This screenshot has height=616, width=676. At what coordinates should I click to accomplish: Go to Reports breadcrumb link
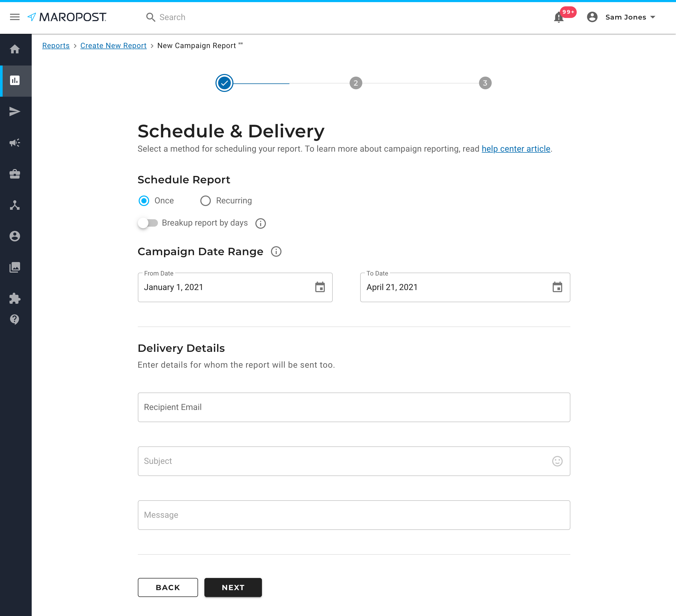click(x=56, y=46)
